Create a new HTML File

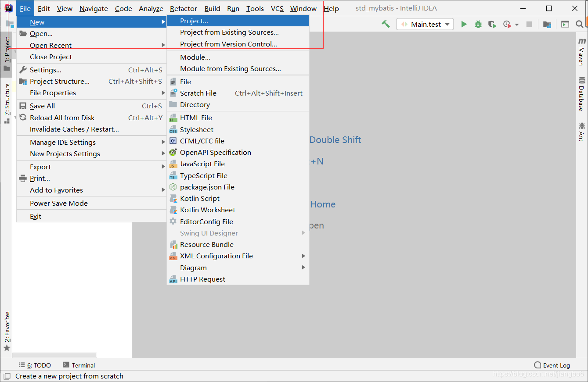(238, 118)
